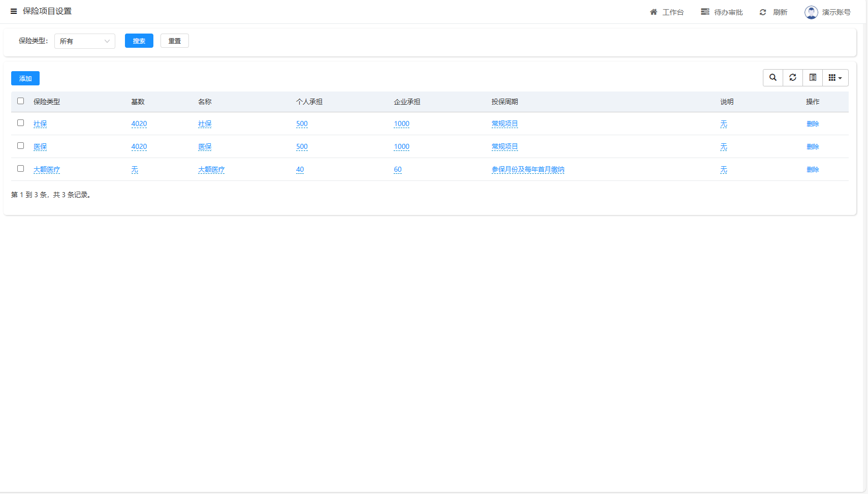Image resolution: width=868 pixels, height=494 pixels.
Task: Toggle the card view icon
Action: click(813, 78)
